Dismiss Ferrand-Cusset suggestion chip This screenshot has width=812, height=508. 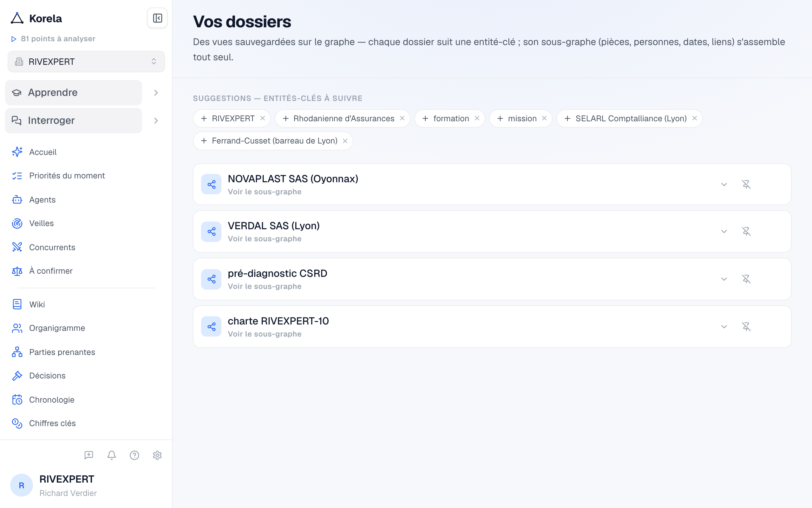pos(345,141)
